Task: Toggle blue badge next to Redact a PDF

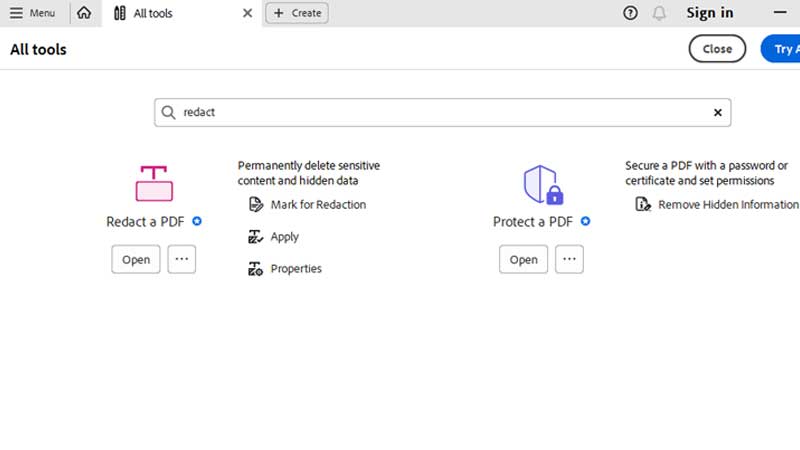Action: pos(197,221)
